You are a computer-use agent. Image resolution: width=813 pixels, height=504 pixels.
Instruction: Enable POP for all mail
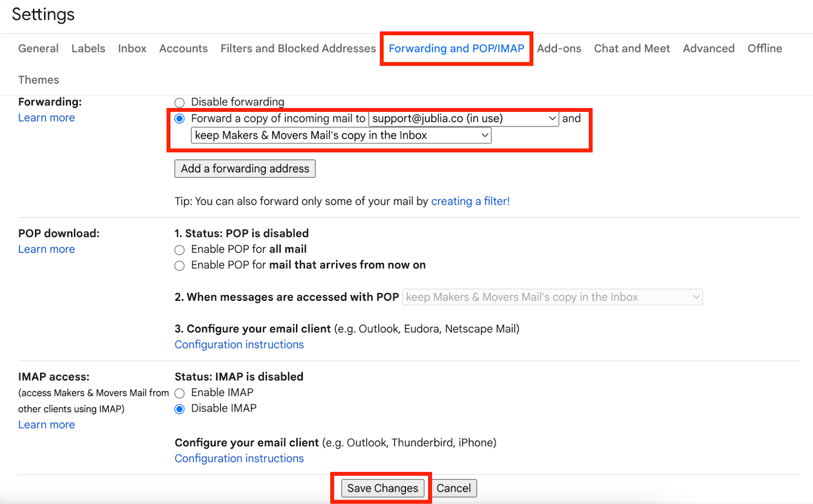tap(179, 249)
